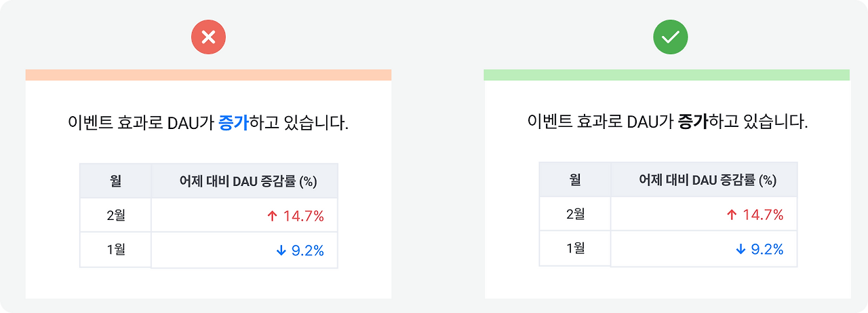Click the 2월 cell in right table
Screen dimensions: 868x313
point(575,214)
